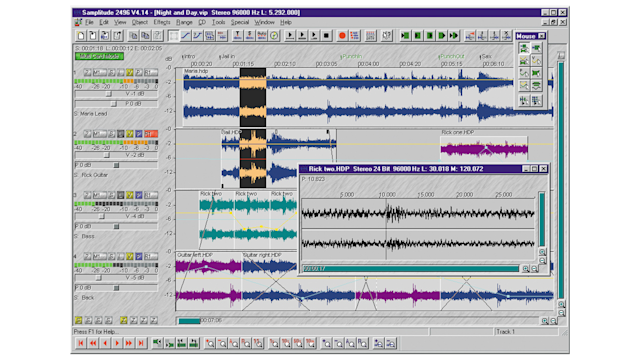Toggle Mute on track 3 Bass
Screen dimensions: 640x360
99,195
